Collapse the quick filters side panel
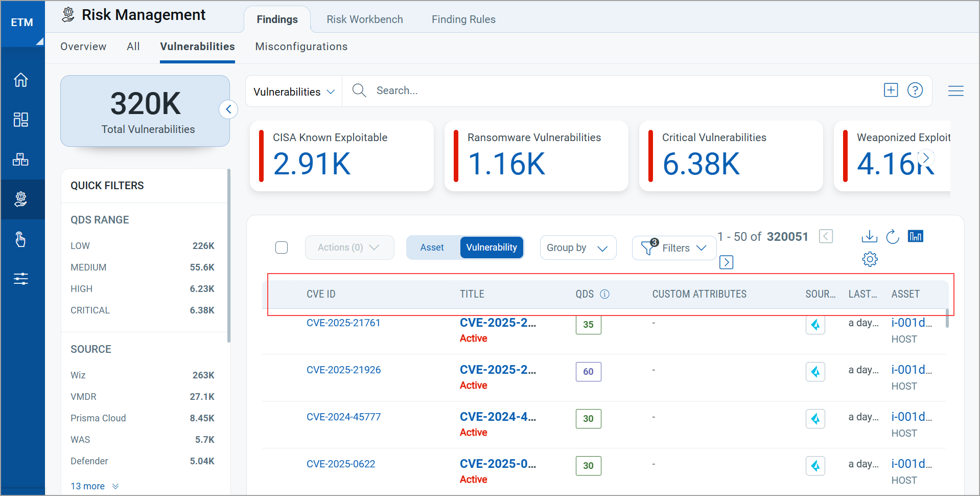Viewport: 980px width, 496px height. [228, 109]
